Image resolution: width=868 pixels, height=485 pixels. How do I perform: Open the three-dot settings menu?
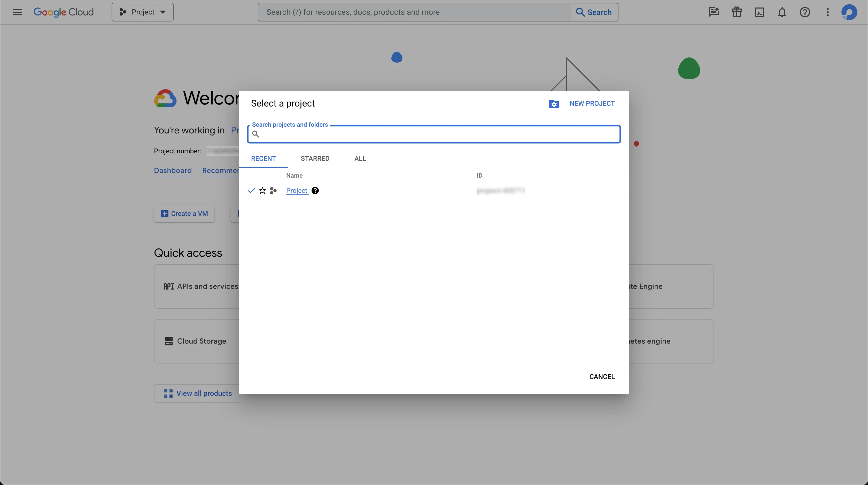click(827, 12)
